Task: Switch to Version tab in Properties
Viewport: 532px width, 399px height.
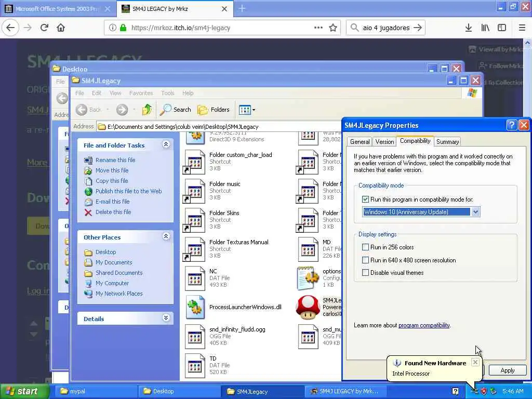Action: (384, 142)
